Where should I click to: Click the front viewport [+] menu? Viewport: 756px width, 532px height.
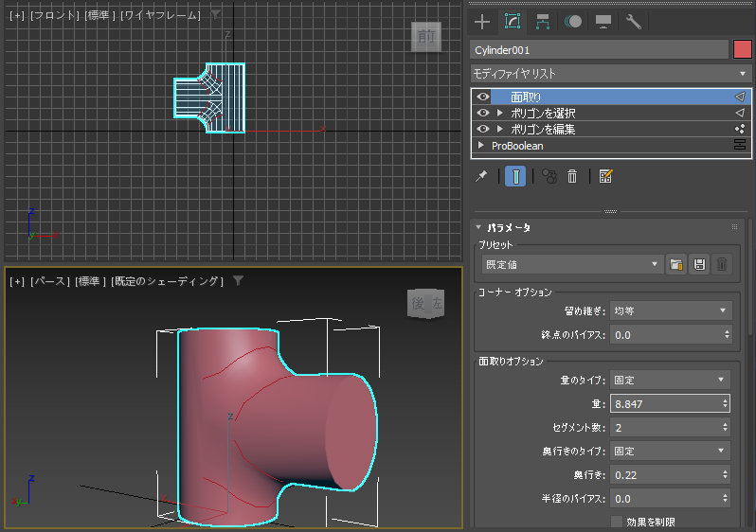pyautogui.click(x=17, y=15)
